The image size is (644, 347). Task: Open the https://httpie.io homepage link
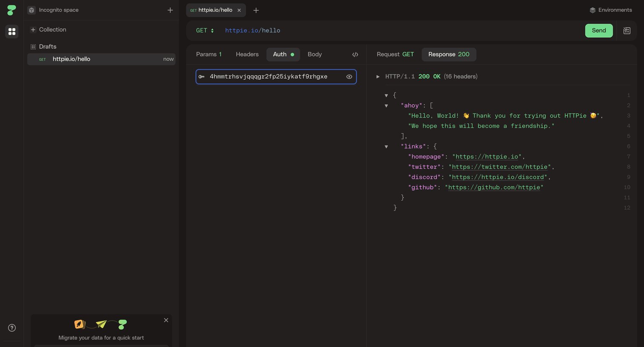487,157
